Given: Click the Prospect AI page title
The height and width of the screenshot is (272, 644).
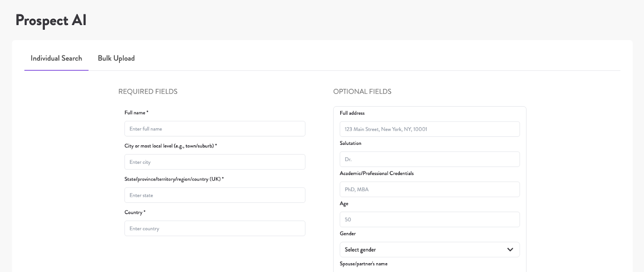Looking at the screenshot, I should (51, 21).
